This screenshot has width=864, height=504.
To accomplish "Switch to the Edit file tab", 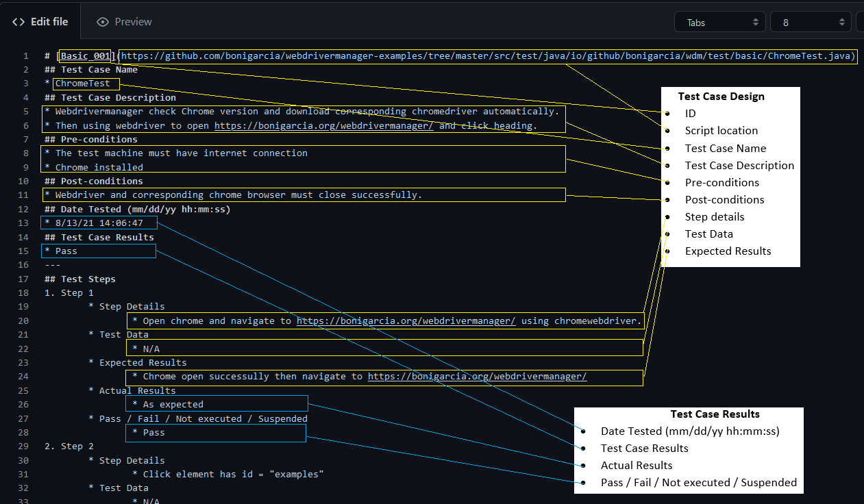I will coord(40,22).
